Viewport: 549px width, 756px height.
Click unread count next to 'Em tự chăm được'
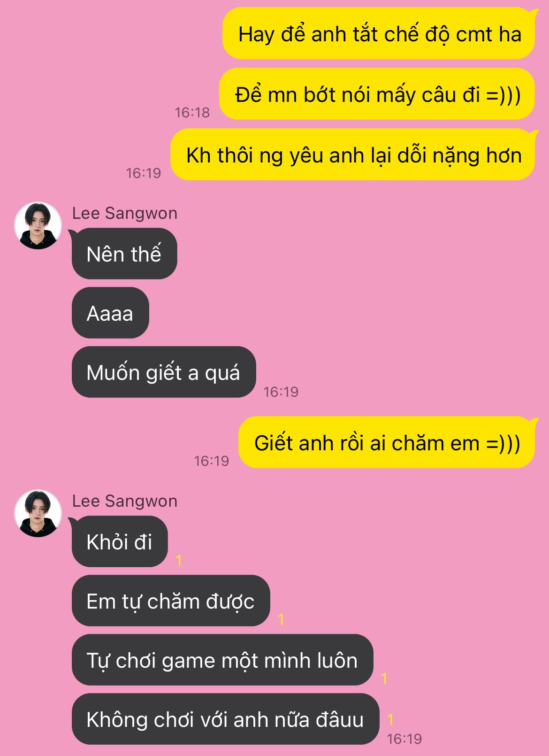(x=281, y=619)
